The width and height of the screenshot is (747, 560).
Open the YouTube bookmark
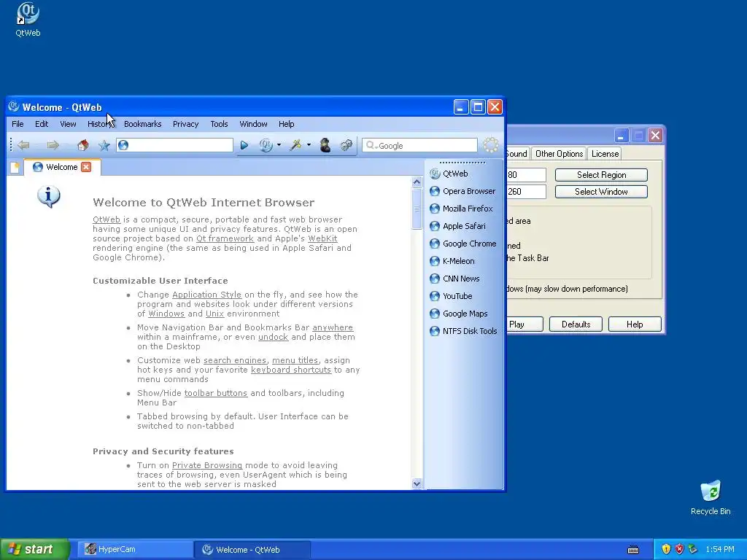pyautogui.click(x=451, y=296)
